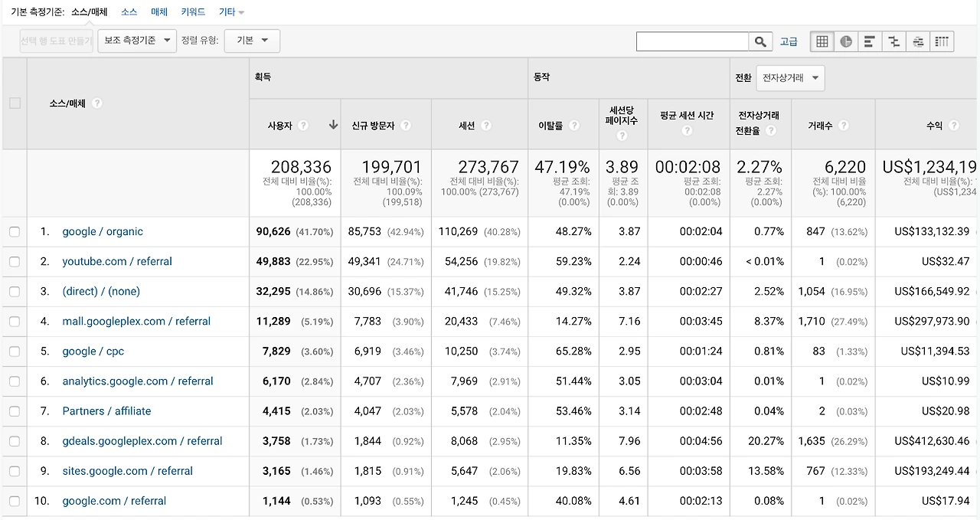Image resolution: width=980 pixels, height=520 pixels.
Task: Check the google / organic row
Action: [15, 231]
